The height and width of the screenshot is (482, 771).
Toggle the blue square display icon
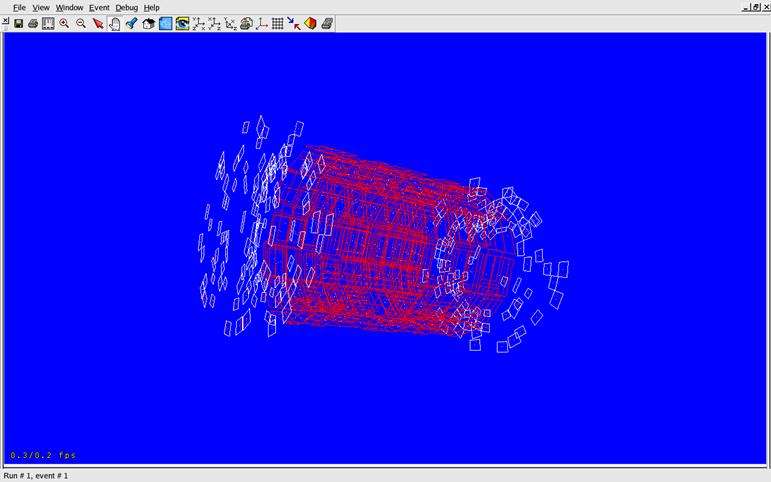coord(166,23)
